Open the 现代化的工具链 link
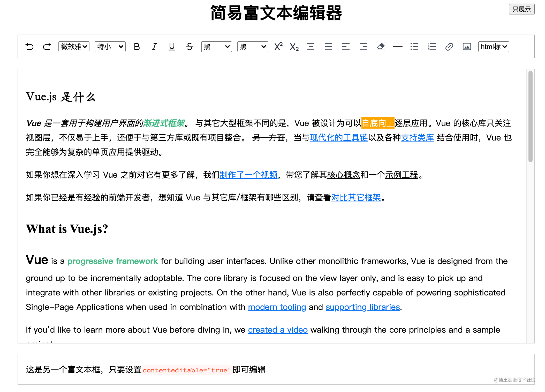The image size is (545, 392). (x=339, y=138)
